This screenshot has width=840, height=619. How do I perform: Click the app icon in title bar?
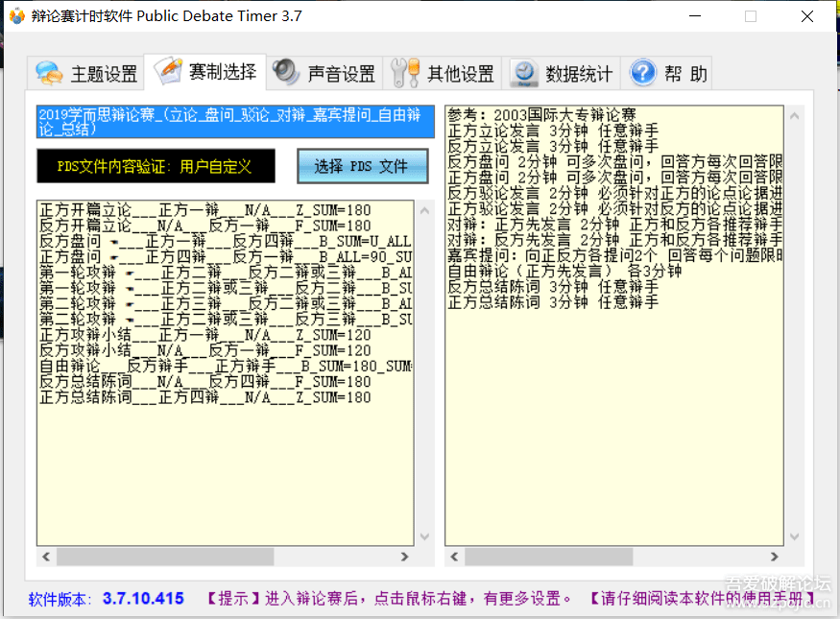16,16
